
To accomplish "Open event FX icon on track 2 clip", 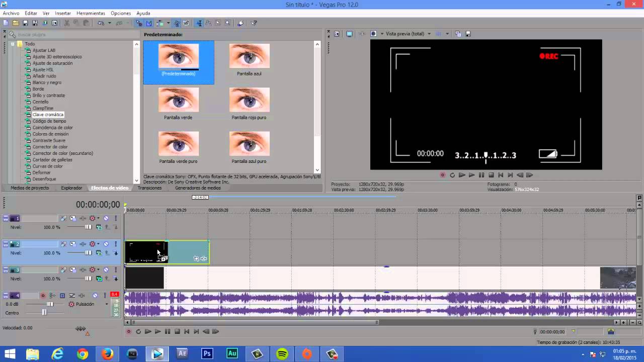I will tap(203, 258).
